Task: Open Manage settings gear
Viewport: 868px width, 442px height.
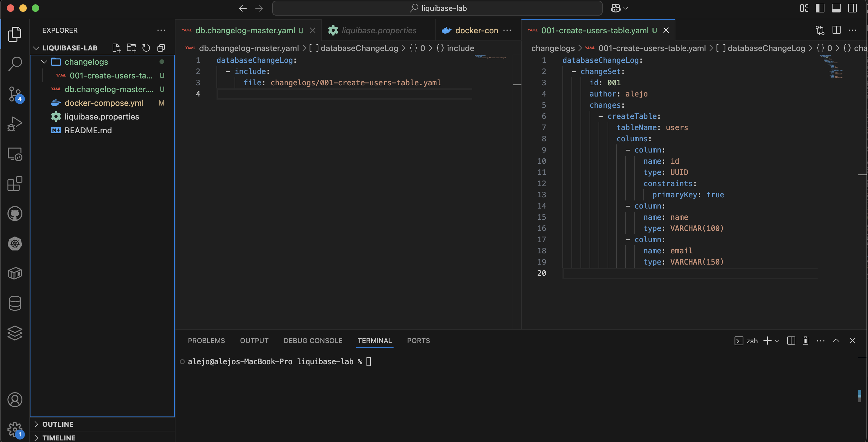Action: [15, 430]
